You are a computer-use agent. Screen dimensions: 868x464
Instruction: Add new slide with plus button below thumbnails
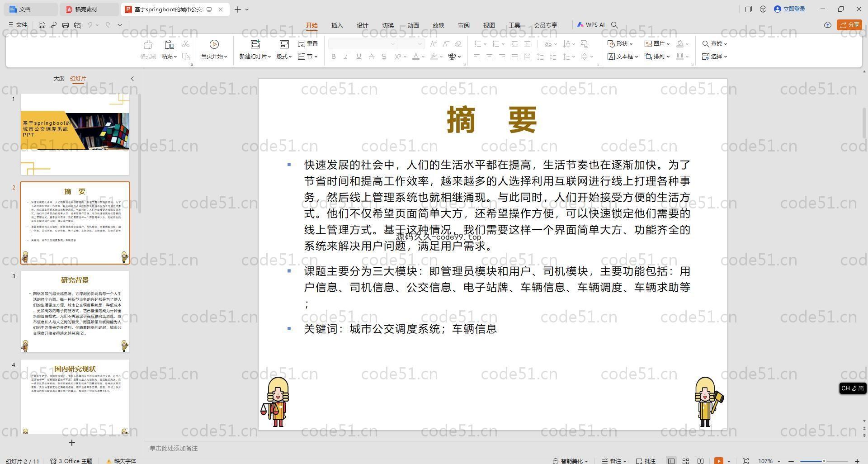point(71,443)
